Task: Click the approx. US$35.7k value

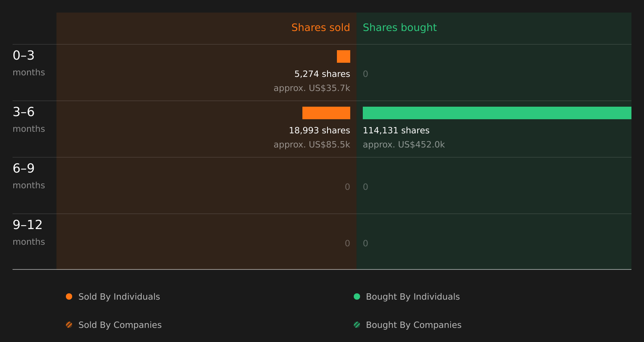Action: point(312,88)
